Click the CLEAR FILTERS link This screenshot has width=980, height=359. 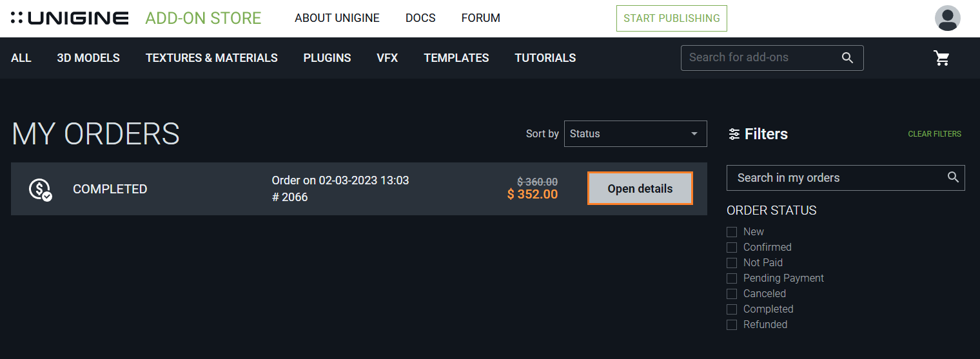point(935,134)
